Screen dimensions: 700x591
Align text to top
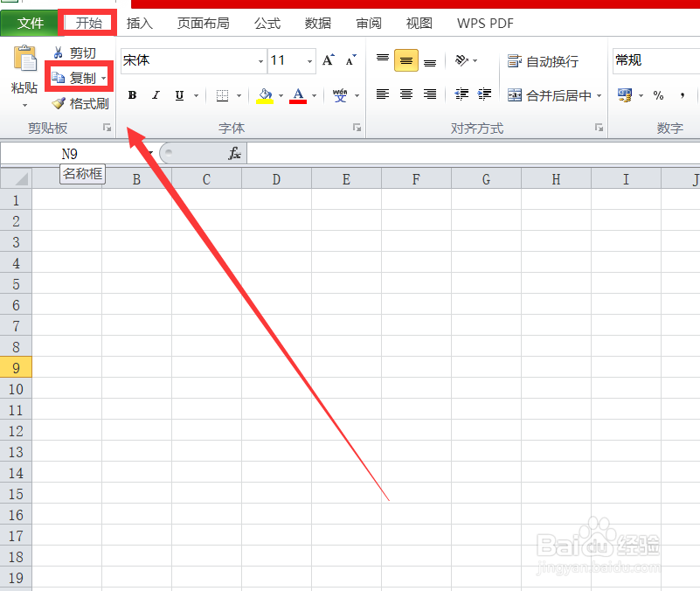coord(383,59)
